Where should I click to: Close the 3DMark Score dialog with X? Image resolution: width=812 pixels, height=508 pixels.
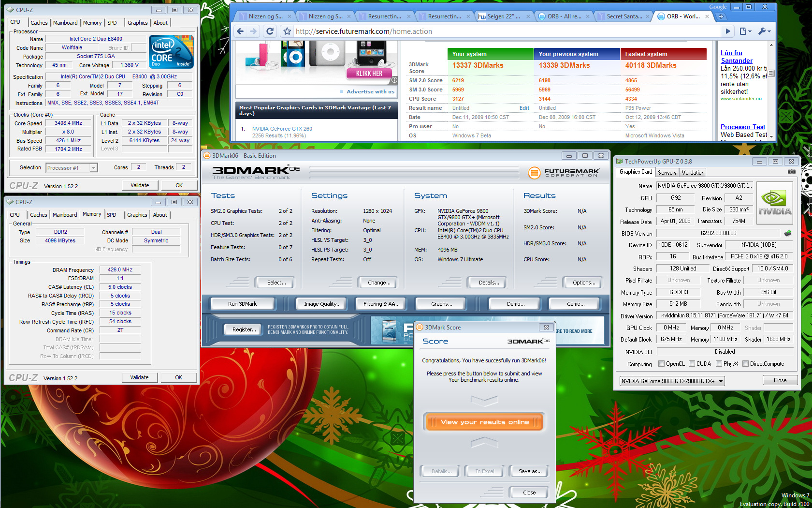point(546,328)
